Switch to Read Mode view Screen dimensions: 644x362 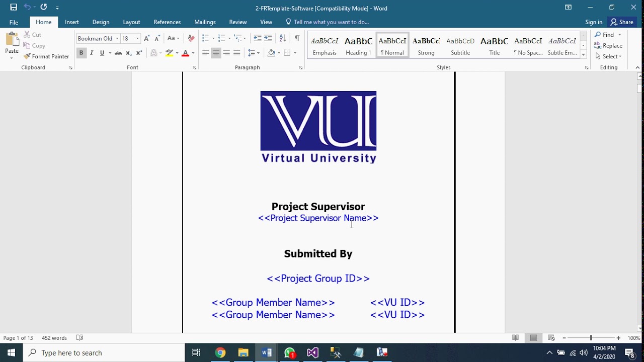(515, 338)
